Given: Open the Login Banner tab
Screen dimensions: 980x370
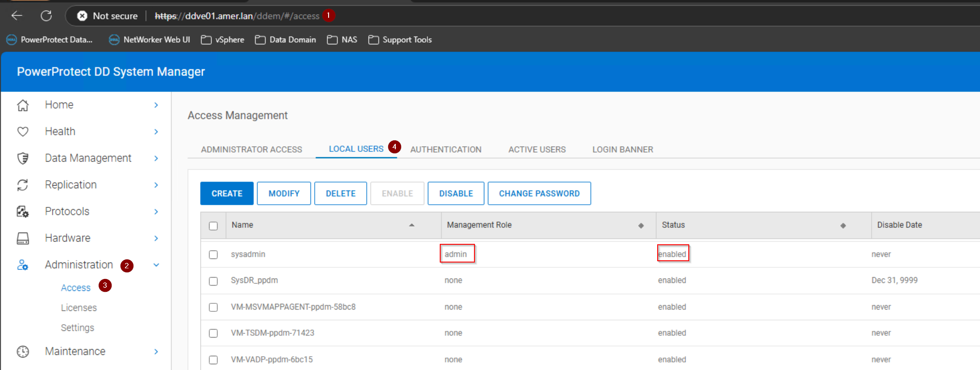Looking at the screenshot, I should click(623, 150).
